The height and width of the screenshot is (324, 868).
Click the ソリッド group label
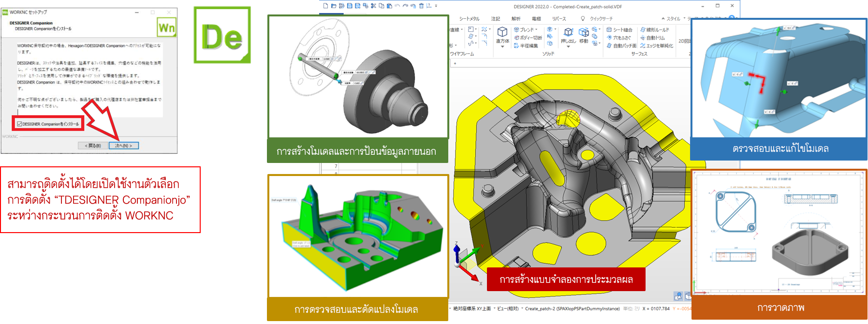coord(548,54)
